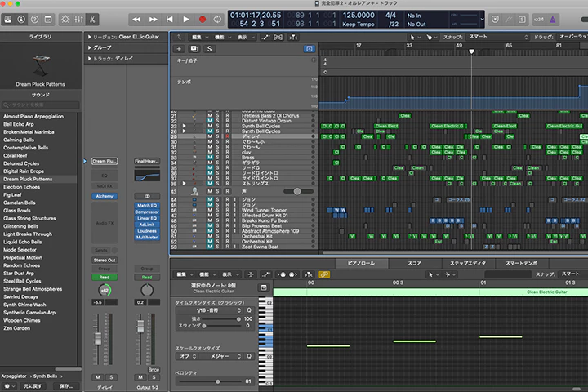Image resolution: width=588 pixels, height=392 pixels.
Task: Click the collapse mode icon in piano roll toolbar
Action: 251,274
